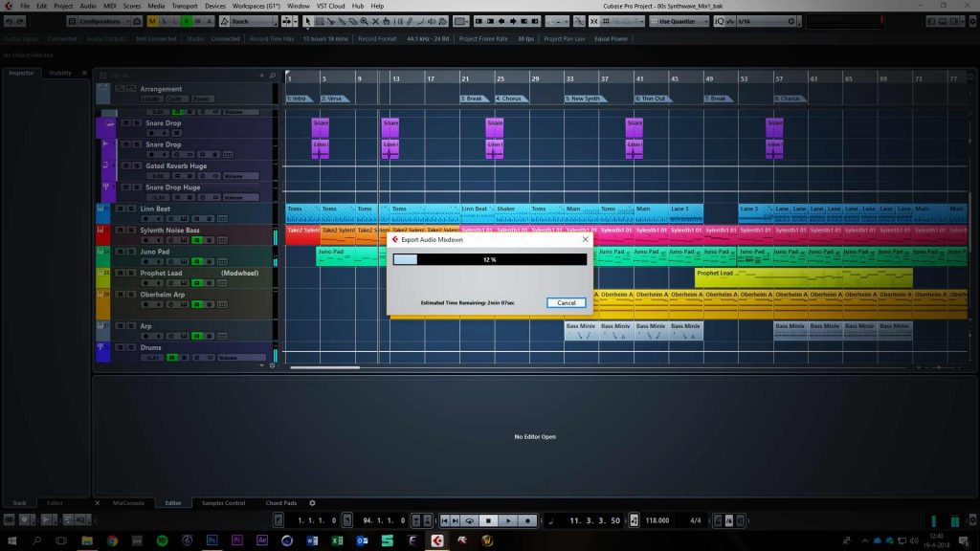Viewport: 980px width, 551px height.
Task: Click the 4/4 time signature field
Action: (695, 520)
